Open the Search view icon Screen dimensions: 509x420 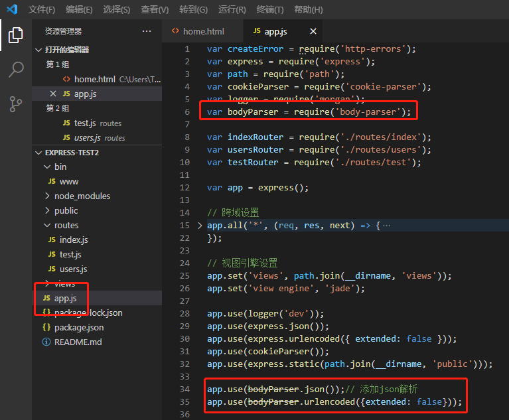pos(15,70)
